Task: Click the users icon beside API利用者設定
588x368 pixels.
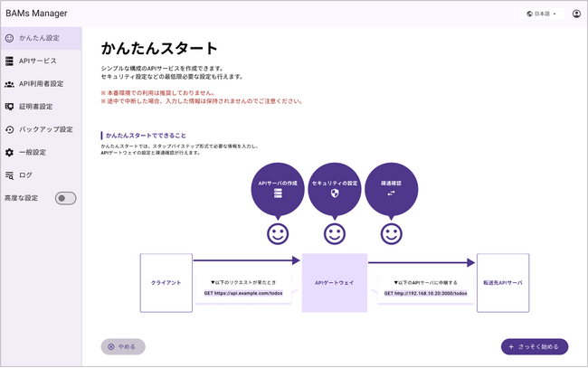Action: click(x=9, y=84)
